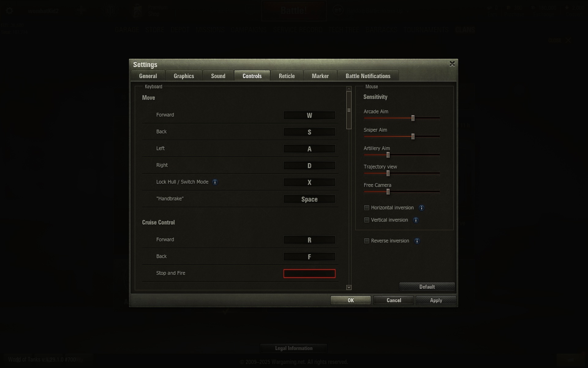Click info icon next to Lock Hull / Switch Mode
The width and height of the screenshot is (588, 368).
click(x=215, y=182)
